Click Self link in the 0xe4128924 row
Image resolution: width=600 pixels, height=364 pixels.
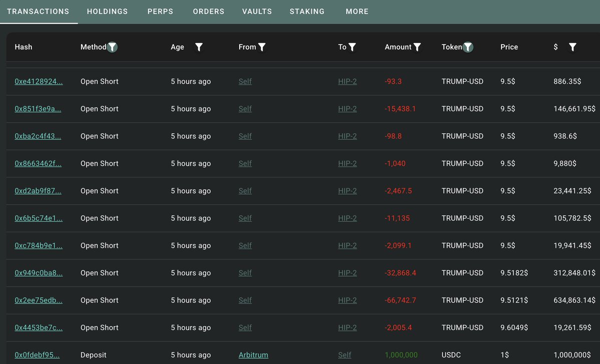[x=245, y=81]
